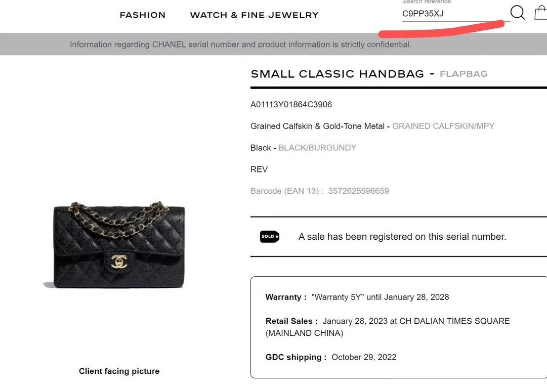This screenshot has width=547, height=392.
Task: Open the shopping bag icon
Action: click(x=541, y=12)
